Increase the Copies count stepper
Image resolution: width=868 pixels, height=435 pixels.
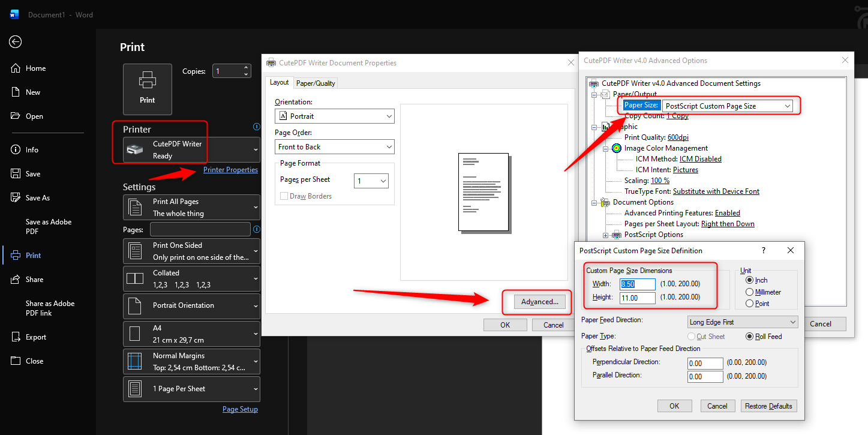tap(246, 68)
